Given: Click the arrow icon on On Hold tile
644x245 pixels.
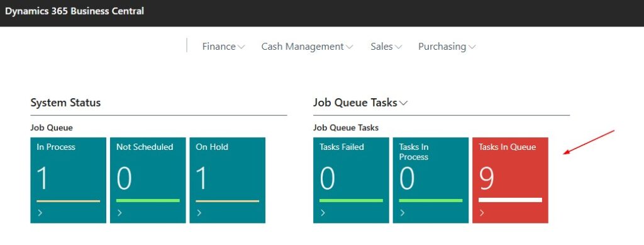Looking at the screenshot, I should [x=199, y=213].
